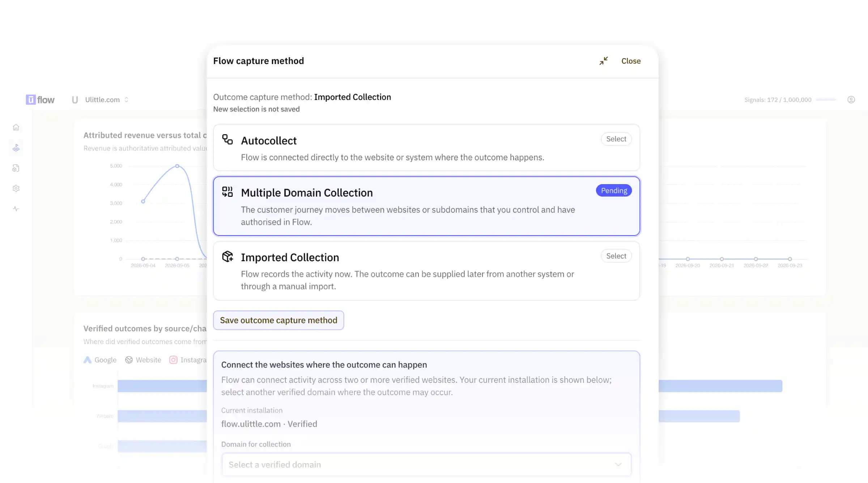The width and height of the screenshot is (868, 483).
Task: Open the Ulittle.com workspace switcher
Action: click(107, 100)
